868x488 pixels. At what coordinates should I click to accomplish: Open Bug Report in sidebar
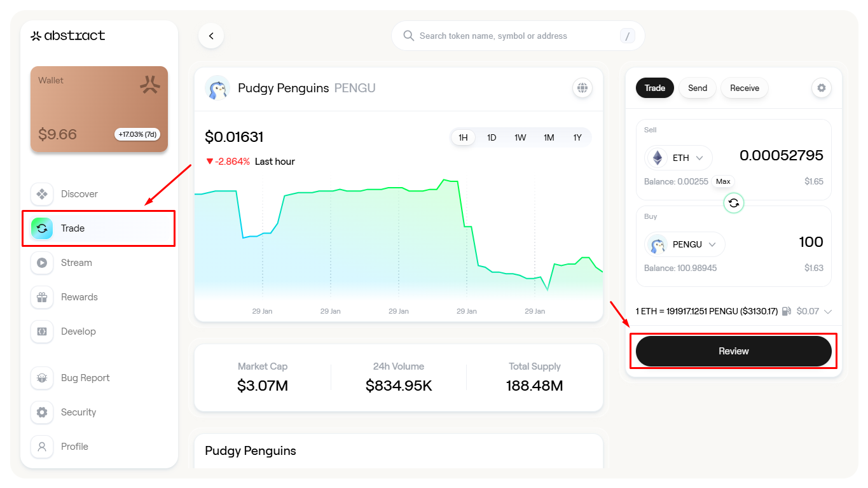click(x=42, y=378)
